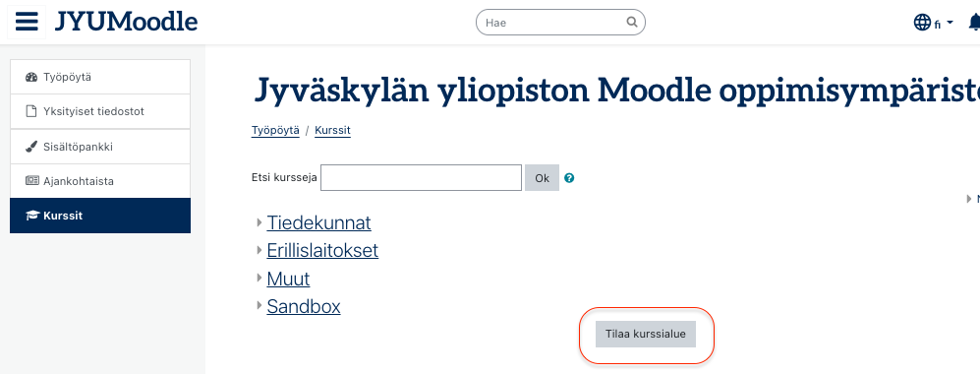Expand the Tiedekunnat category arrow
This screenshot has width=980, height=374.
pyautogui.click(x=259, y=222)
